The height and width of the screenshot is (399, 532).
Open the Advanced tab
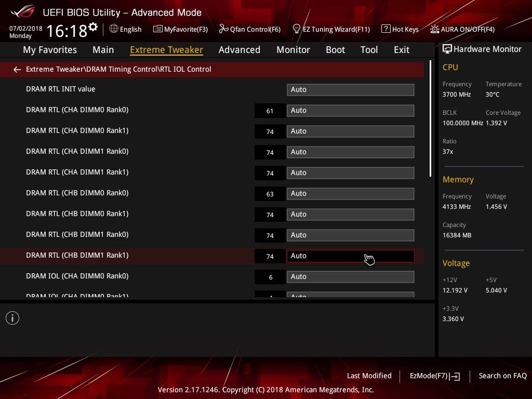click(x=240, y=50)
